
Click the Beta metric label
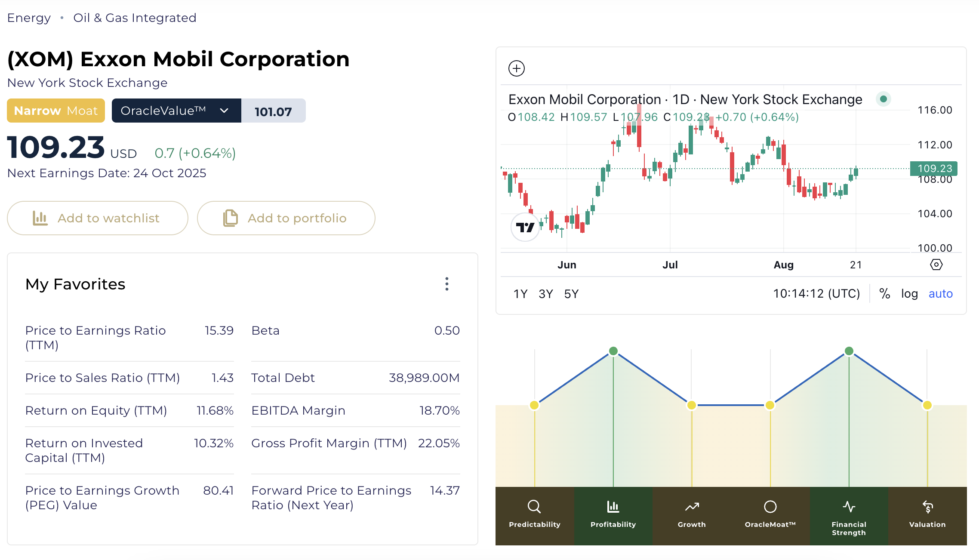click(265, 330)
